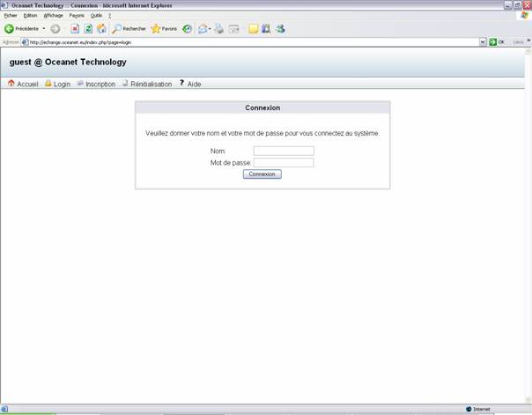Click the Précédente back button
This screenshot has width=532, height=415.
click(21, 29)
